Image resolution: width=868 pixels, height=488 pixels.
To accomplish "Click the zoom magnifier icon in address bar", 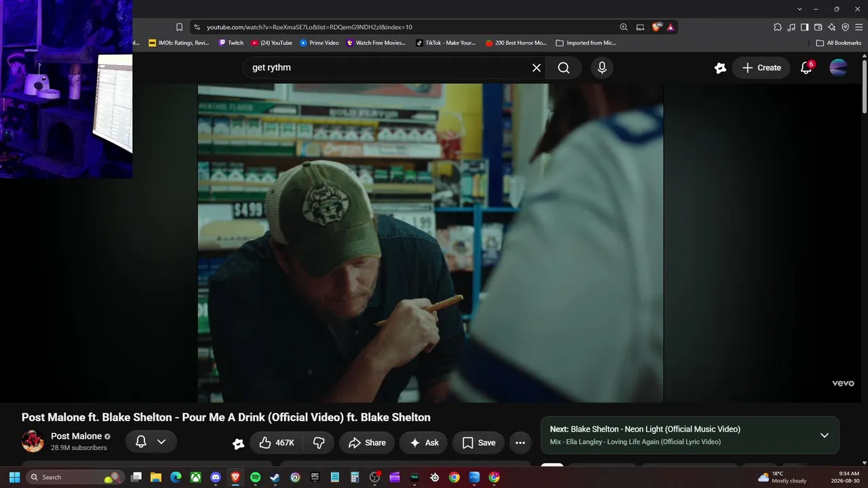I will [x=624, y=27].
